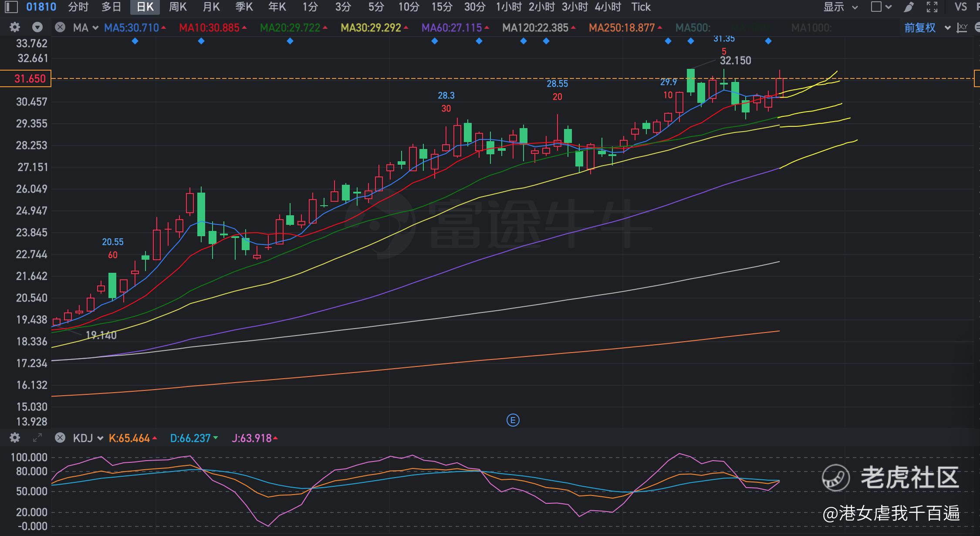Click the VS compare button
The width and height of the screenshot is (980, 536).
click(x=960, y=7)
